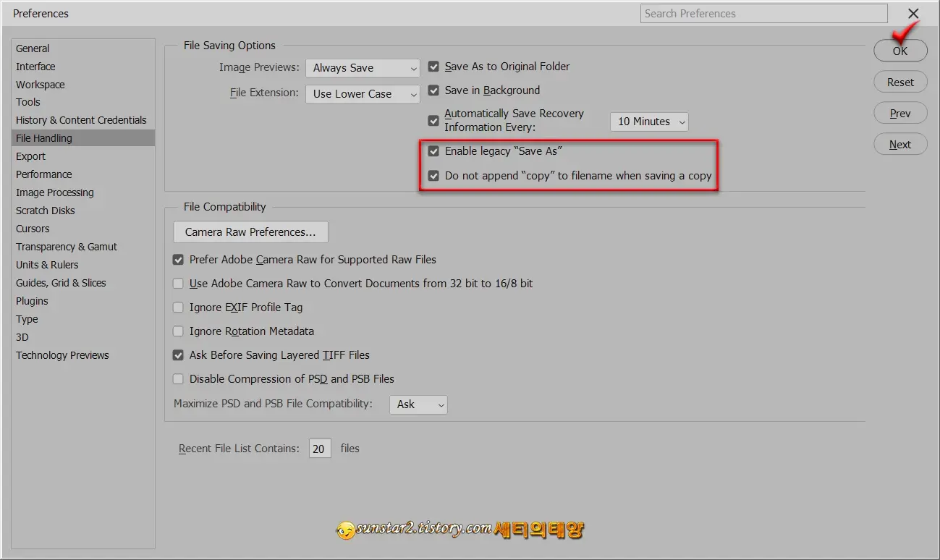
Task: Open Interface preferences category
Action: click(x=83, y=67)
